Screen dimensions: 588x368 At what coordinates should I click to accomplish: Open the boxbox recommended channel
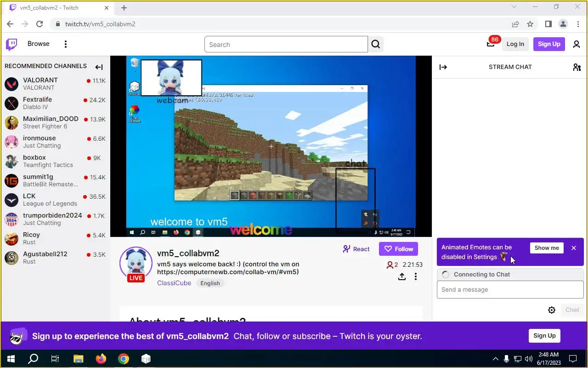(x=55, y=161)
